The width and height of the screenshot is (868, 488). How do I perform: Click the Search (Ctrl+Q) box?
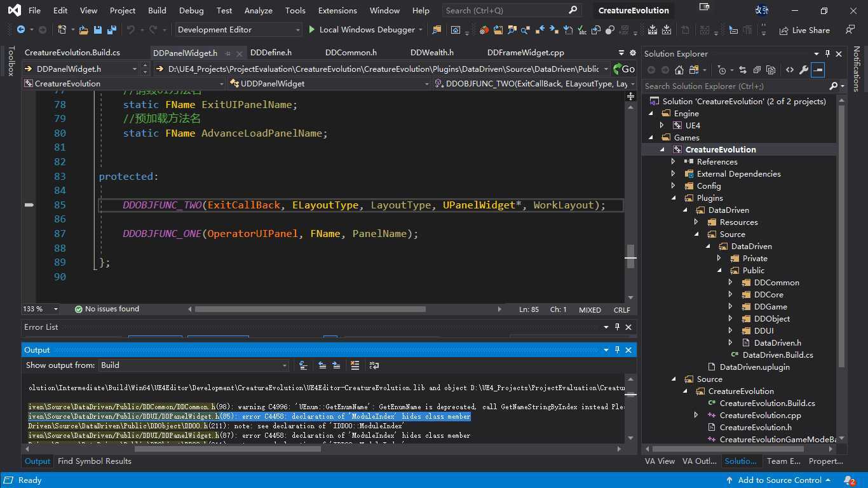tap(512, 10)
